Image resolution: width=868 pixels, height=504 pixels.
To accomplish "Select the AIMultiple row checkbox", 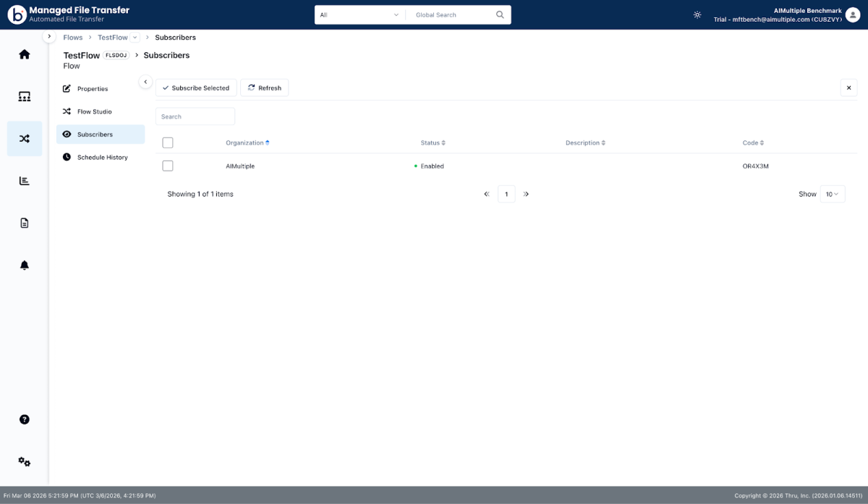I will point(168,166).
